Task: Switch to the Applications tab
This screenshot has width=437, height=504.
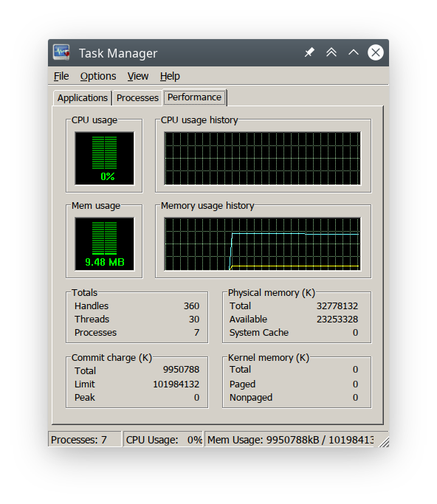Action: 83,97
